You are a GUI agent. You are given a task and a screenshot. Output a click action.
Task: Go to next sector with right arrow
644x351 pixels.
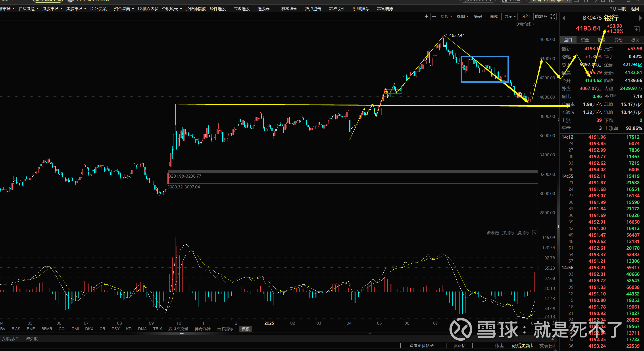[640, 18]
